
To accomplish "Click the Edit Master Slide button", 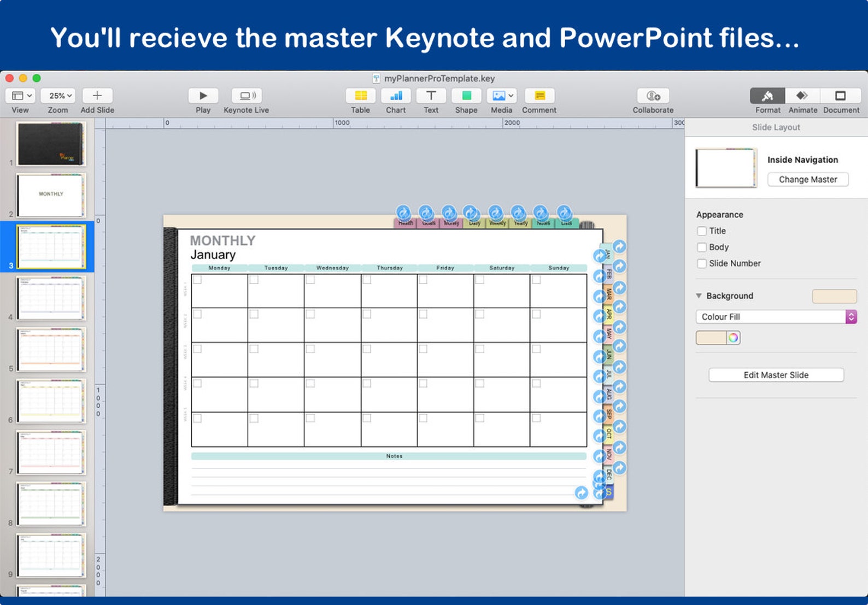I will 776,375.
